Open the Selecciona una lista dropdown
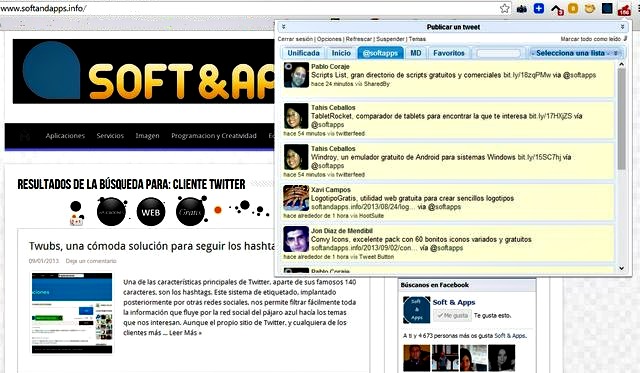Screen dimensions: 640x373 pos(575,53)
